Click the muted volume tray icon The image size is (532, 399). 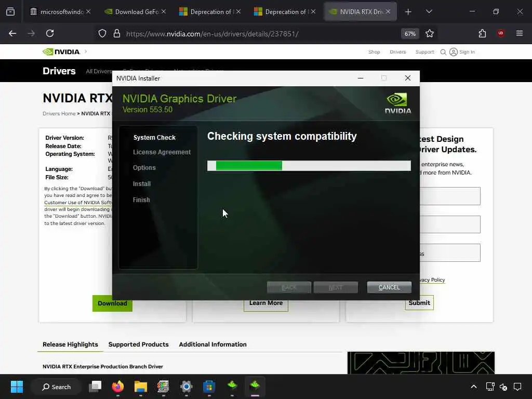click(x=503, y=387)
